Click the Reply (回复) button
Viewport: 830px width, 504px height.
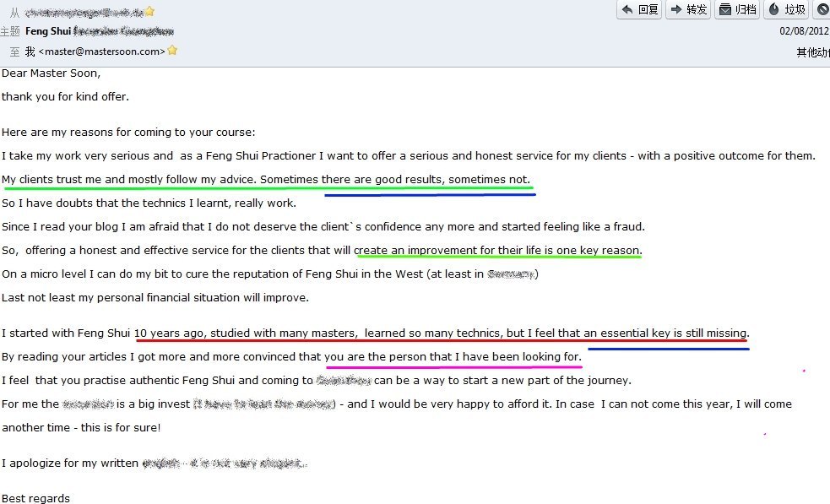coord(639,10)
